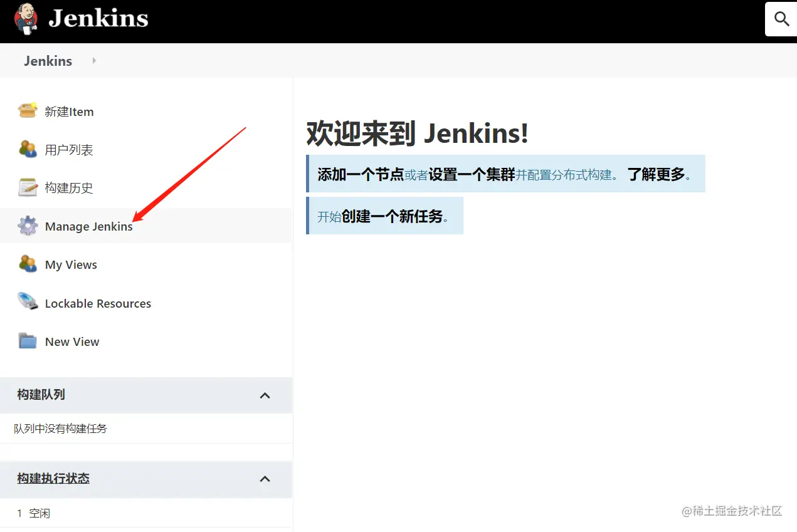797x532 pixels.
Task: Click the Jenkins breadcrumb item
Action: click(x=48, y=61)
